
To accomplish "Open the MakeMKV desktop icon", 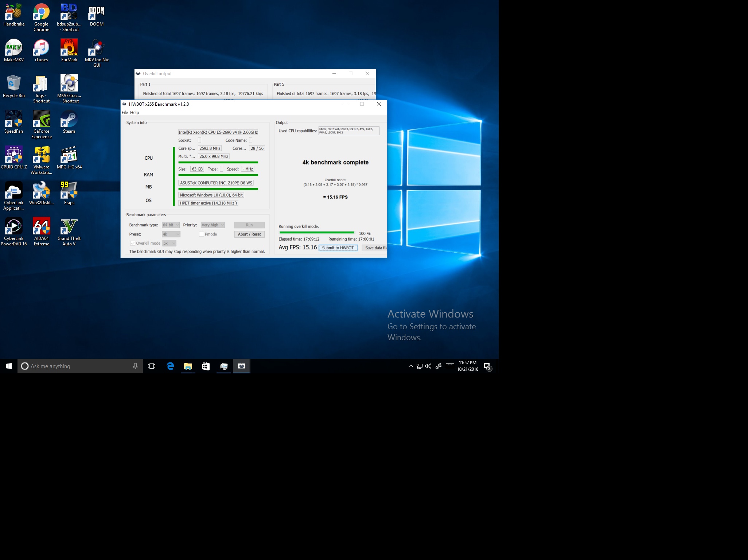I will 14,50.
